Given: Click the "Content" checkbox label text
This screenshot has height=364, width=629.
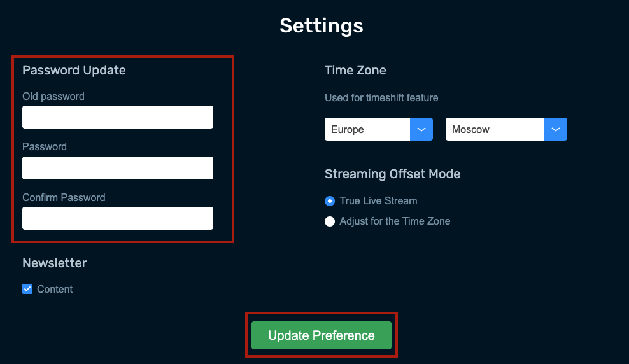Looking at the screenshot, I should [55, 289].
